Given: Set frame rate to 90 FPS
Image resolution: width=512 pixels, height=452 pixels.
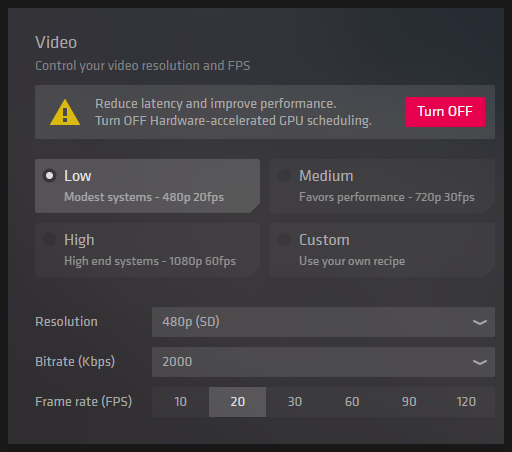Looking at the screenshot, I should tap(409, 402).
